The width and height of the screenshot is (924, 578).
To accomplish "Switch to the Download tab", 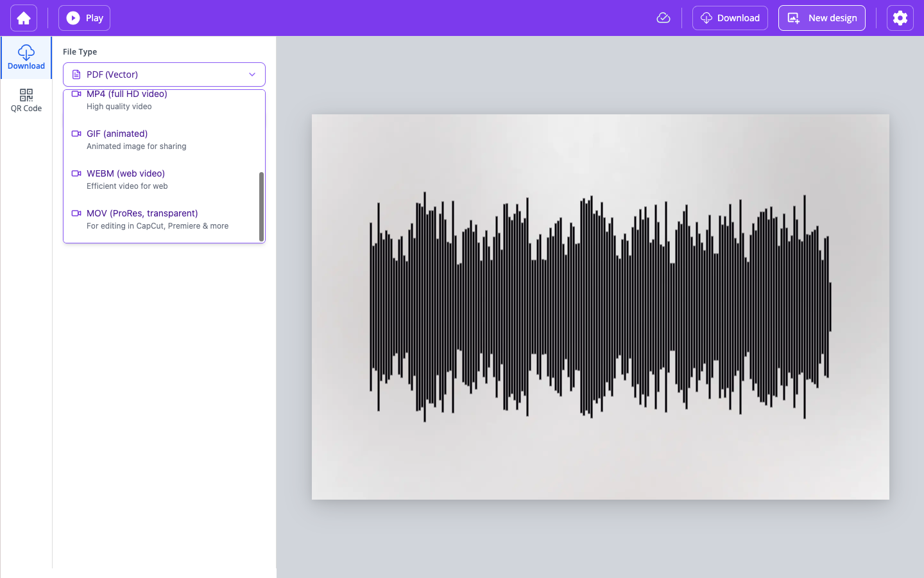I will point(26,58).
